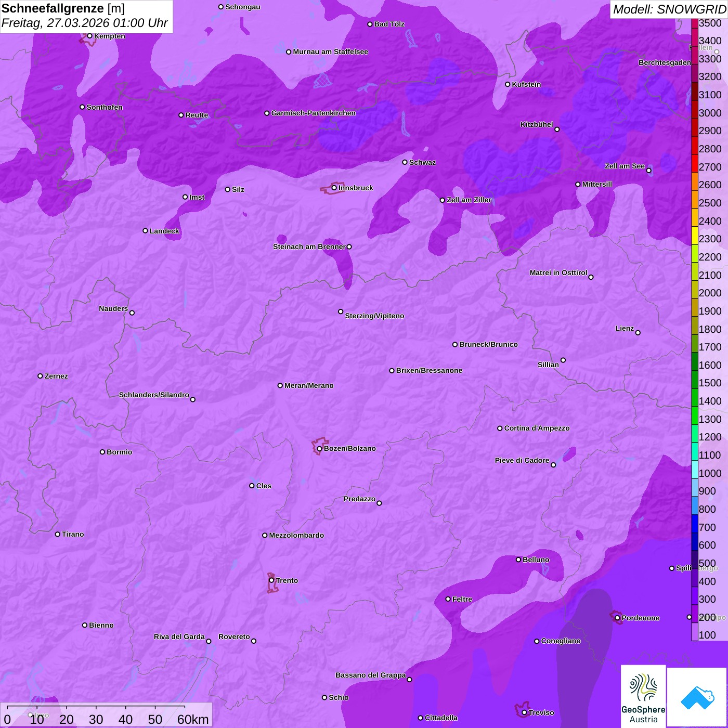Select the yellow legend swatch beside 2300
Screen dimensions: 728x728
(x=695, y=235)
